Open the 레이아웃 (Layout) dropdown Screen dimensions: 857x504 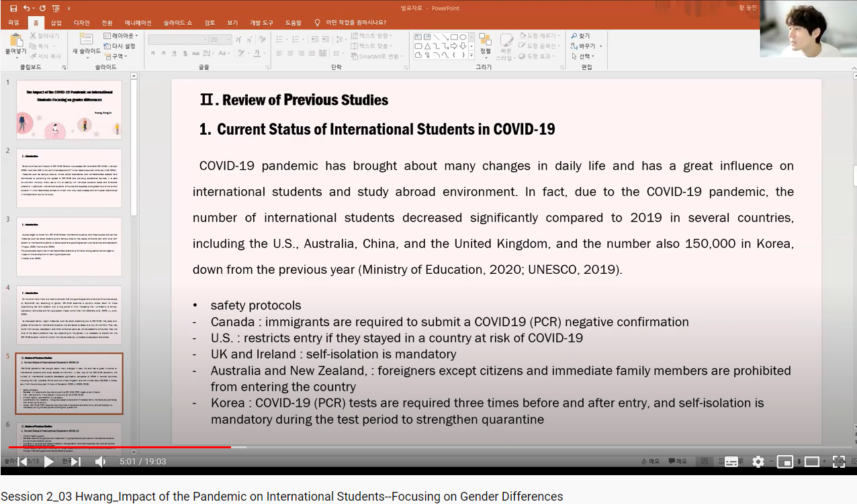point(121,36)
